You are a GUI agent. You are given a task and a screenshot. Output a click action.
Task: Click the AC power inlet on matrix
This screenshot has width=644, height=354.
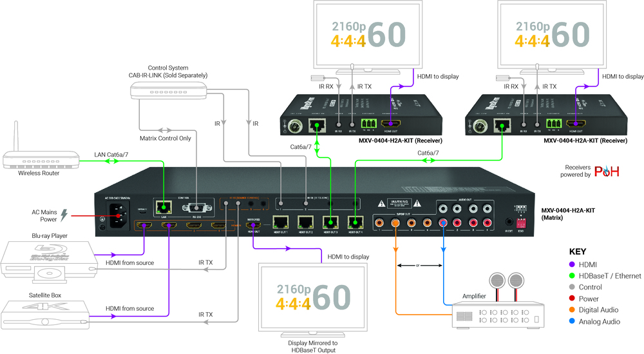pyautogui.click(x=118, y=215)
